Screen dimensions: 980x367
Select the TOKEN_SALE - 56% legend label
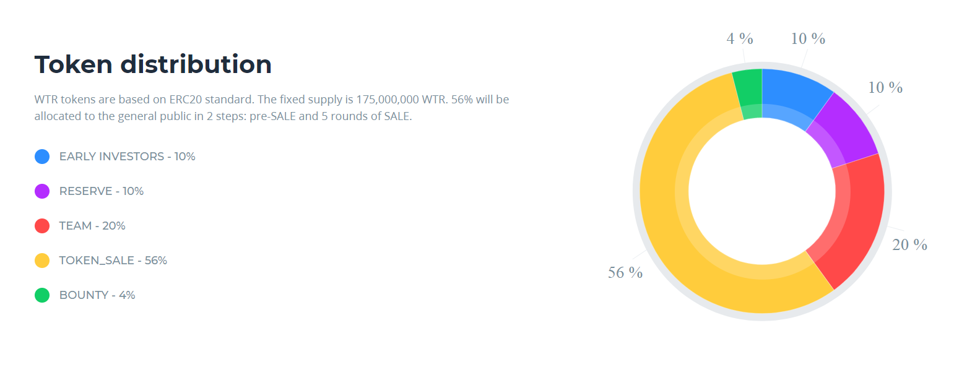(113, 261)
